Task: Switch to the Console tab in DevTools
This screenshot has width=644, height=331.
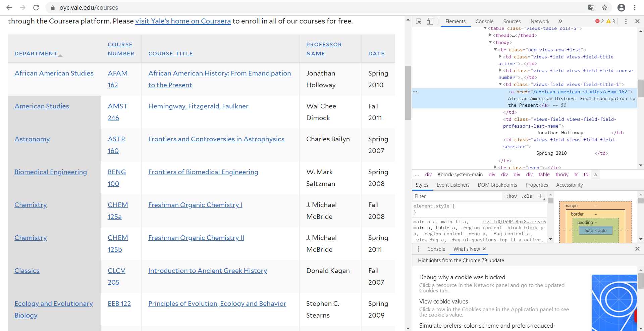Action: [x=484, y=21]
